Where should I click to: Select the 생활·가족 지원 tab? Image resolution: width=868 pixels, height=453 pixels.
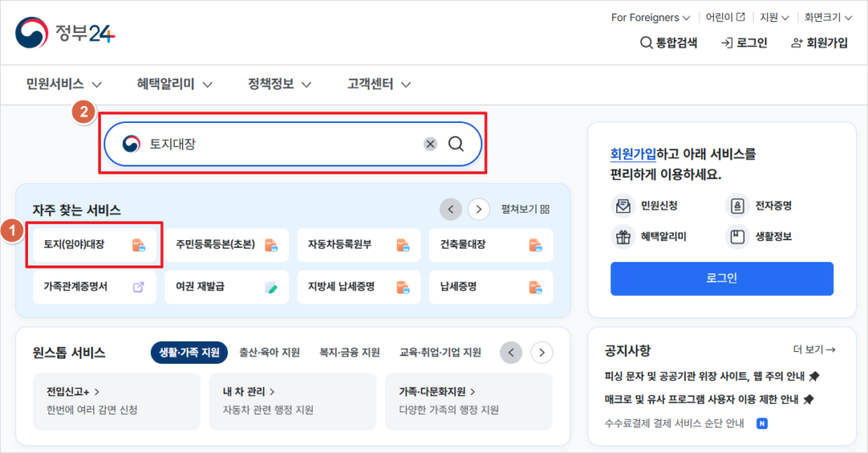pyautogui.click(x=189, y=353)
